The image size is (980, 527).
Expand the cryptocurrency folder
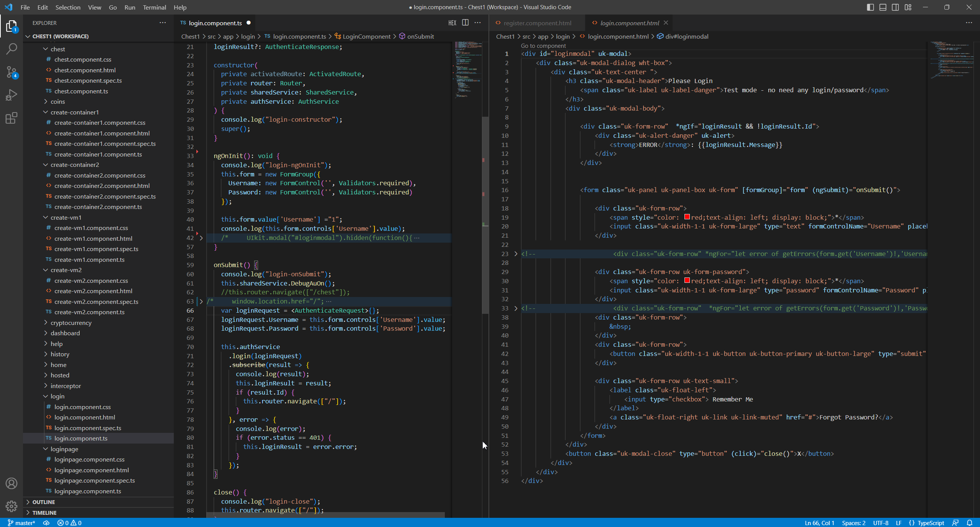click(x=71, y=323)
